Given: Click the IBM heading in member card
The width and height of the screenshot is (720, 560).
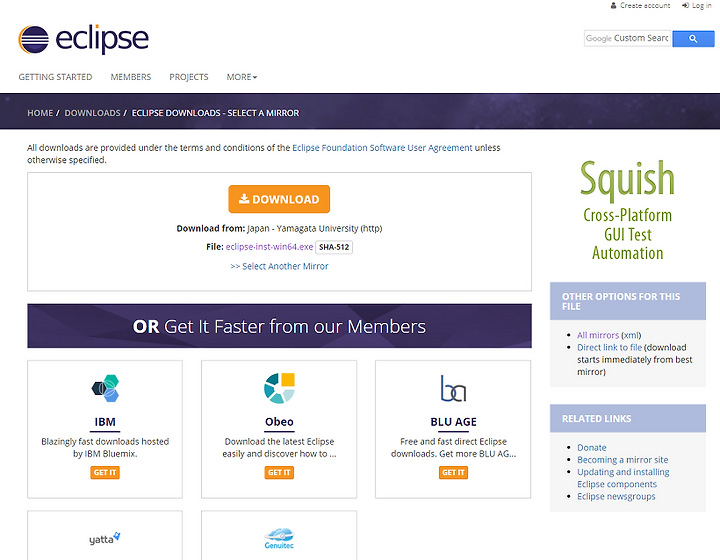Looking at the screenshot, I should click(x=105, y=422).
